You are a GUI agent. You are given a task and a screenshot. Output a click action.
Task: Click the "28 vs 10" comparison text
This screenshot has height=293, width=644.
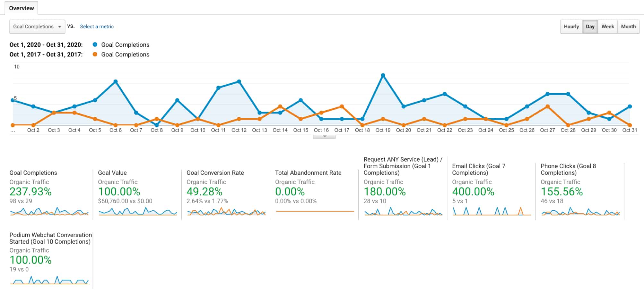(x=375, y=201)
